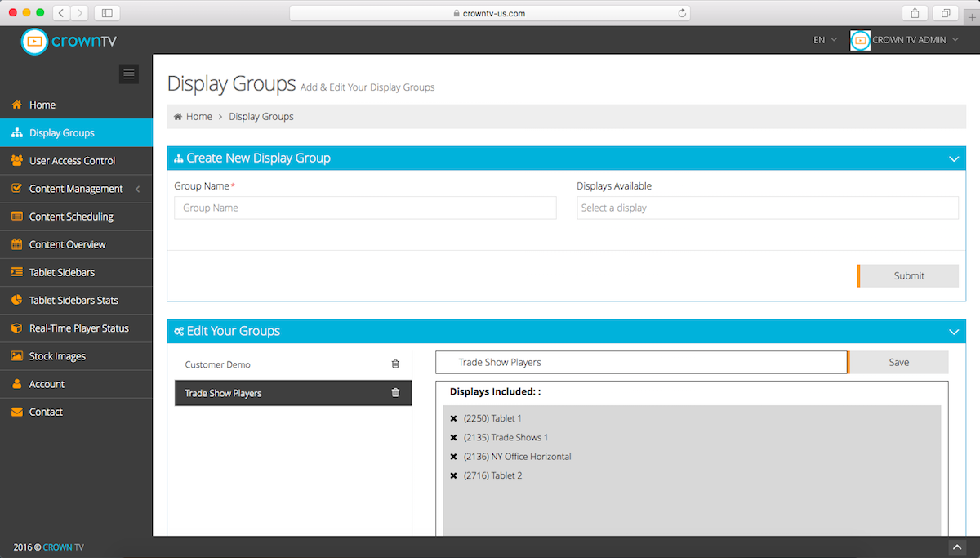Go to Real-Time Player Status page
The image size is (980, 558).
[78, 328]
